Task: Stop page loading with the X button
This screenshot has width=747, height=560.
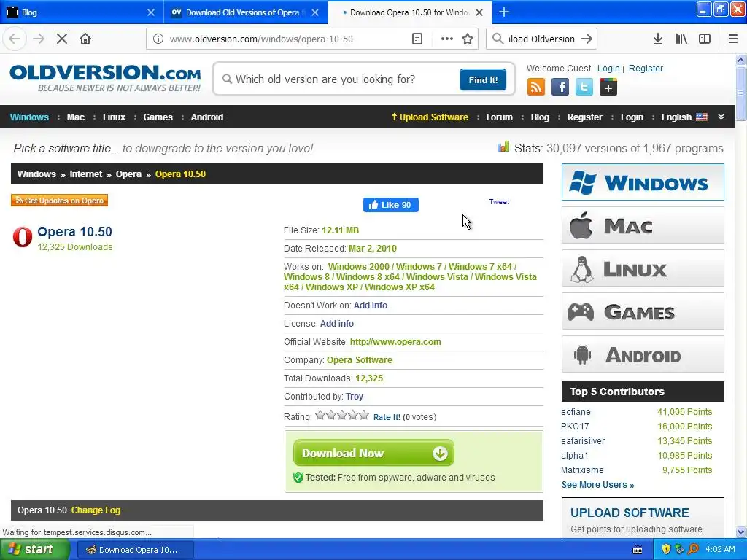Action: 62,39
